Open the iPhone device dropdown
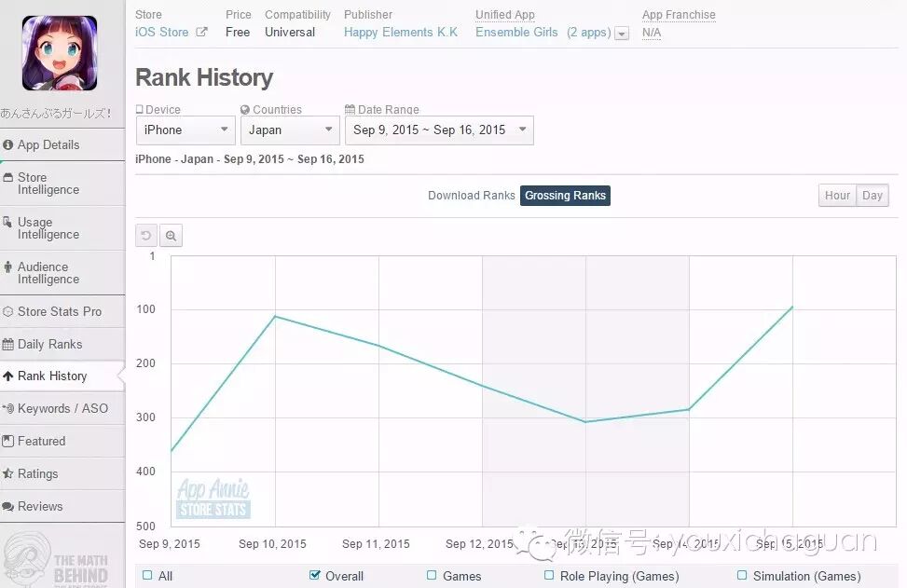This screenshot has width=907, height=588. click(x=186, y=130)
